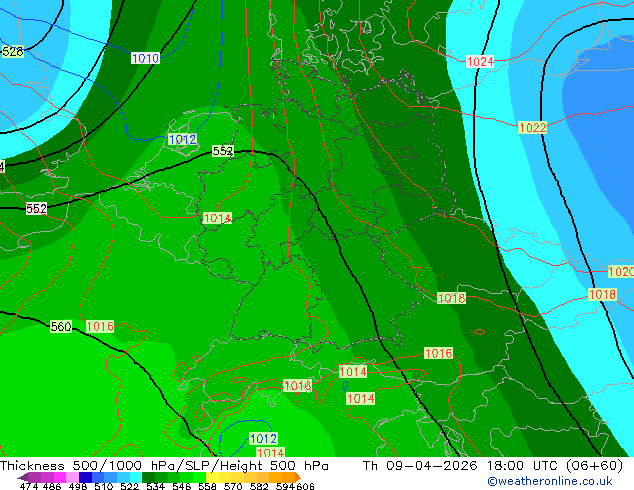634x490 pixels.
Task: Pick the bright lime swatch before 558
Action: coord(199,477)
